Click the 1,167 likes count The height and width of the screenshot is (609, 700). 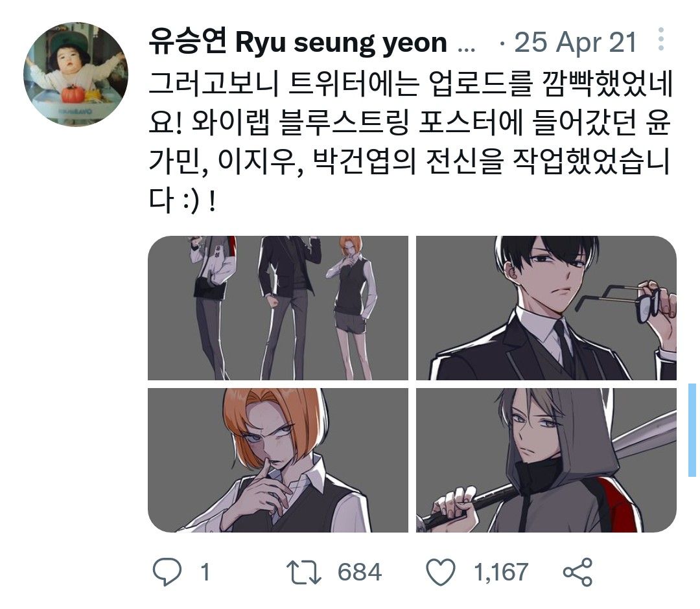501,573
